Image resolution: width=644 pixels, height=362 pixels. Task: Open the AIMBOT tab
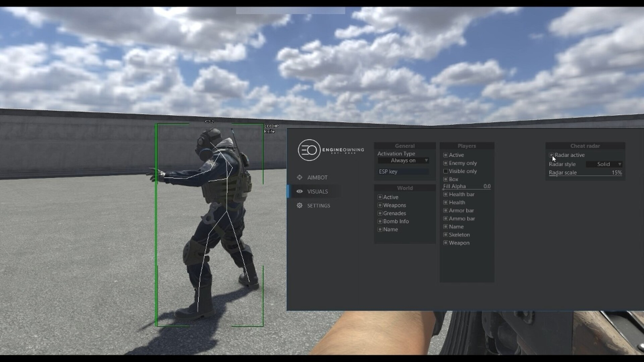click(x=317, y=177)
